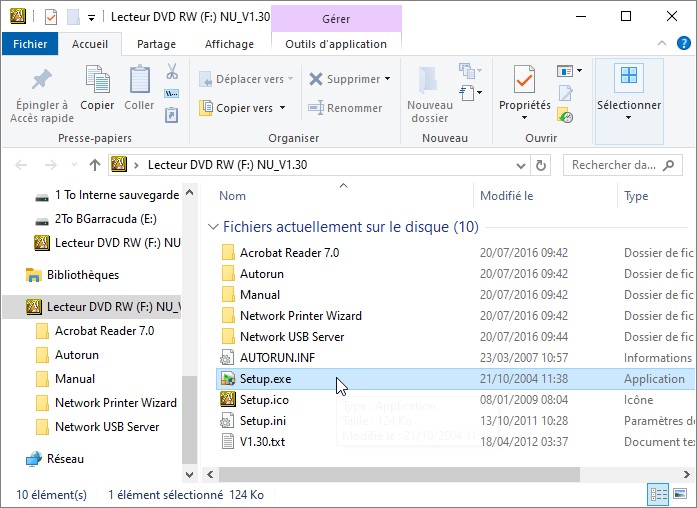Image resolution: width=697 pixels, height=508 pixels.
Task: Click the Renommer button
Action: coord(345,108)
